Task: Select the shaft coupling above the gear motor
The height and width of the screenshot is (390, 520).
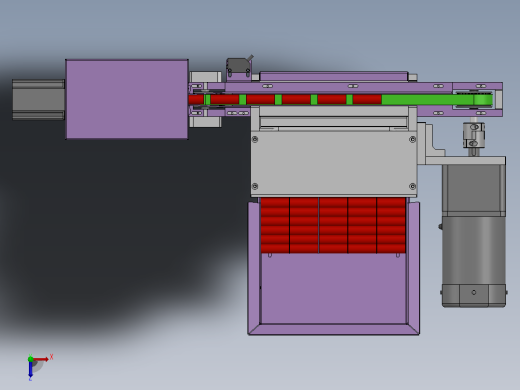Action: [x=474, y=135]
